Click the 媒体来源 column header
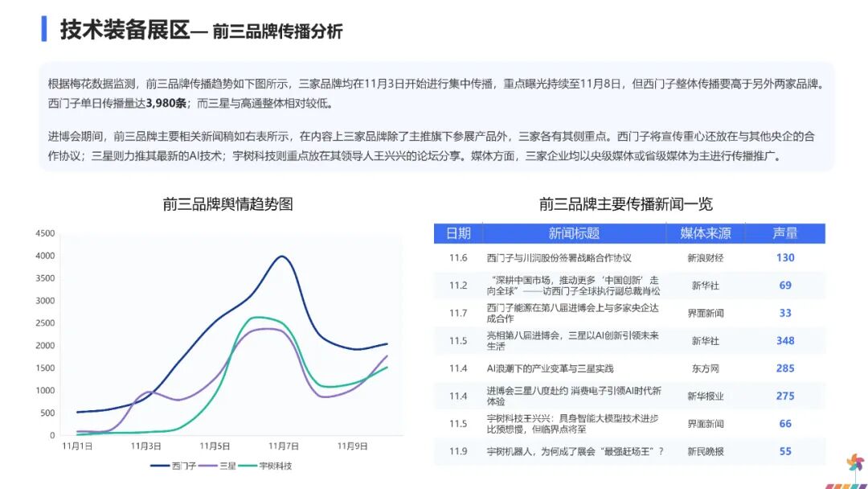The image size is (868, 489). 706,233
